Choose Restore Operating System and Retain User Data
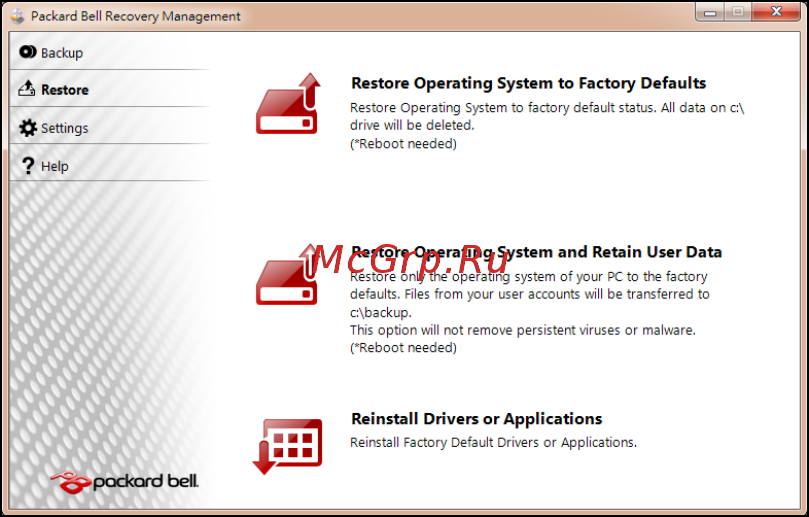Screen dimensions: 809x517 click(536, 252)
